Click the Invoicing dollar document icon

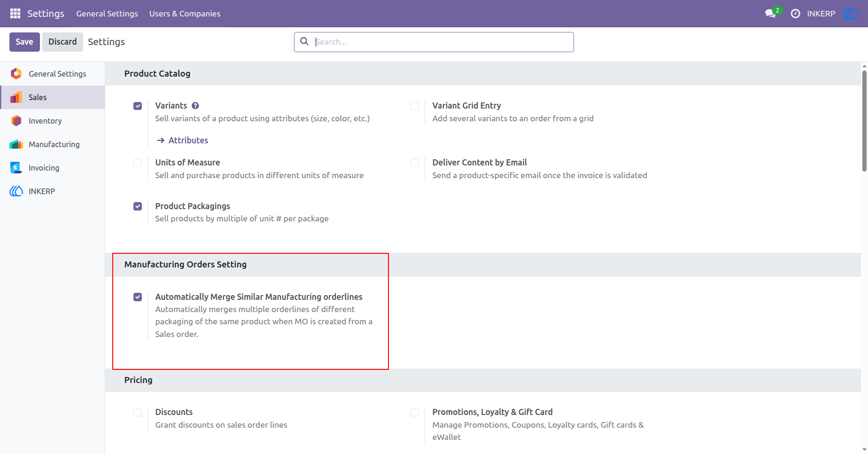(16, 167)
